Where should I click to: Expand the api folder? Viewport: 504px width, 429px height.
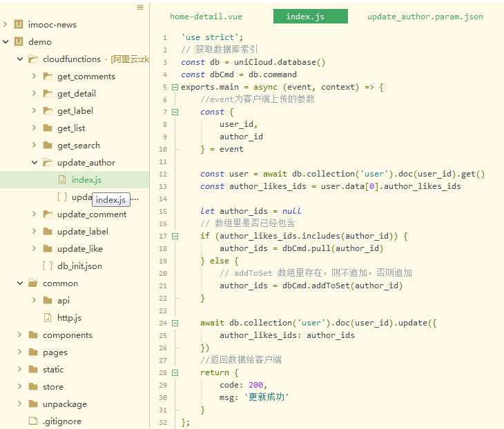(x=34, y=300)
